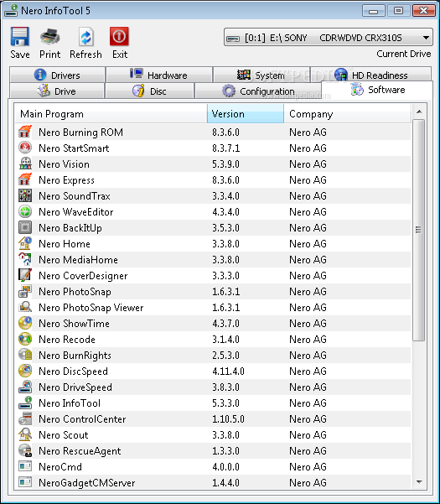Click version 1.10.5.0 of ControlCenter
Screen dimensions: 440x504
(x=228, y=419)
